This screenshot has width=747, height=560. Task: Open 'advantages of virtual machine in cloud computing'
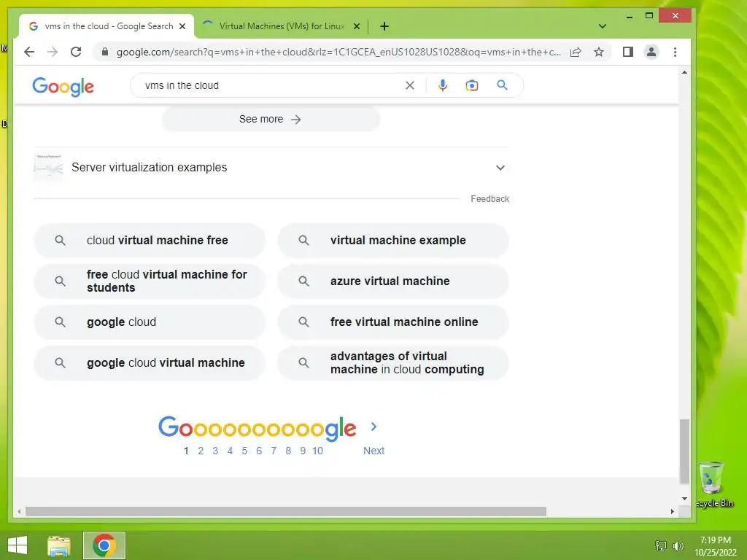tap(393, 363)
